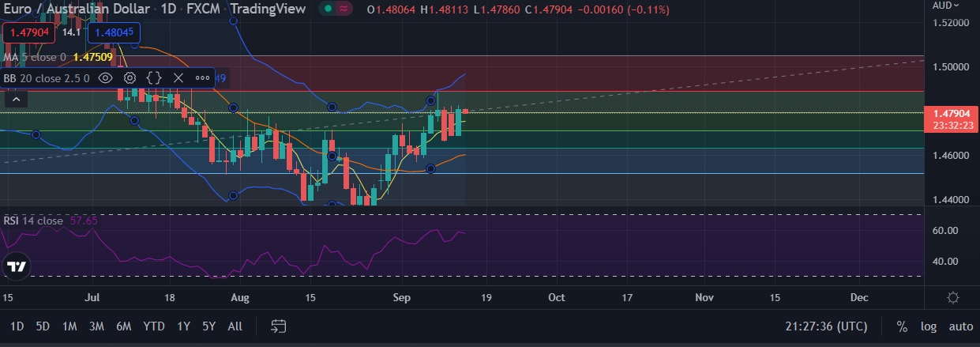Hide the BB indicator with eye icon

[104, 77]
